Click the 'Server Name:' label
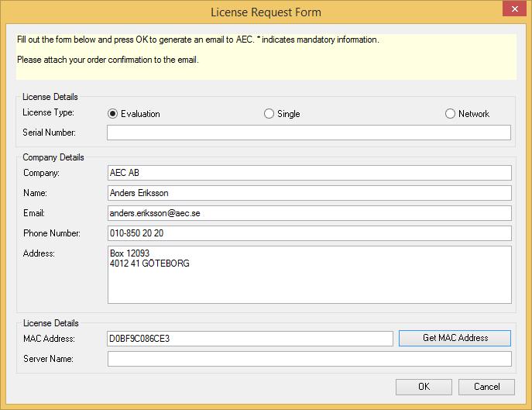532x410 pixels. click(48, 359)
